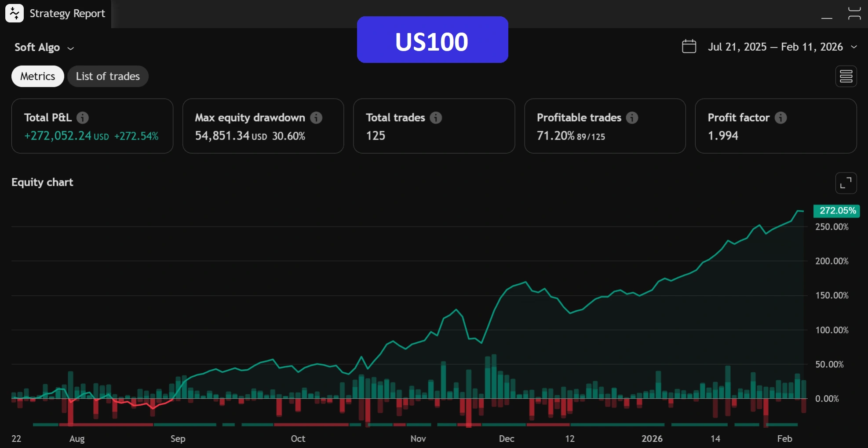The height and width of the screenshot is (448, 868).
Task: Toggle the metrics list layout view
Action: pyautogui.click(x=846, y=77)
